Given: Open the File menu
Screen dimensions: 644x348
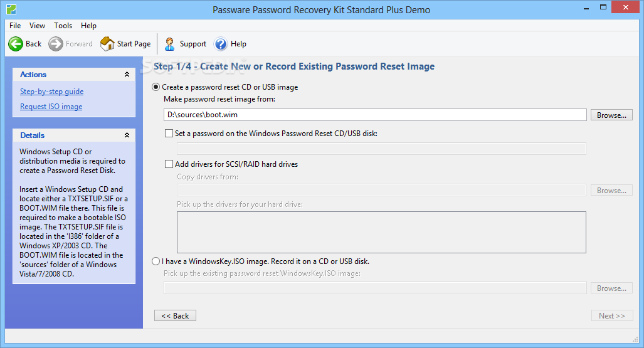Looking at the screenshot, I should tap(15, 26).
